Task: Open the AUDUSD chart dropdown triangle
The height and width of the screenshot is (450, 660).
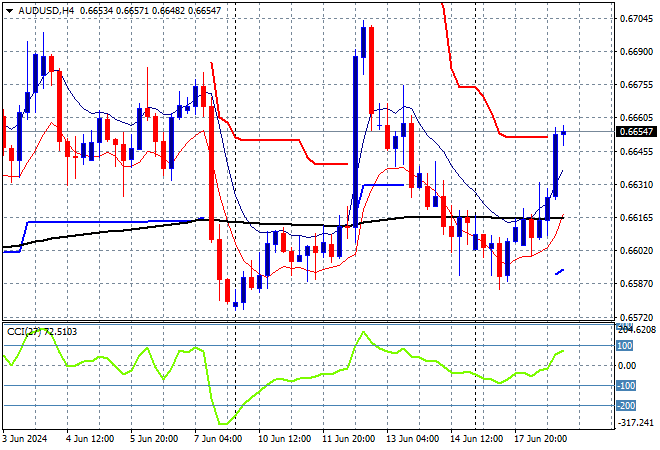Action: tap(9, 11)
